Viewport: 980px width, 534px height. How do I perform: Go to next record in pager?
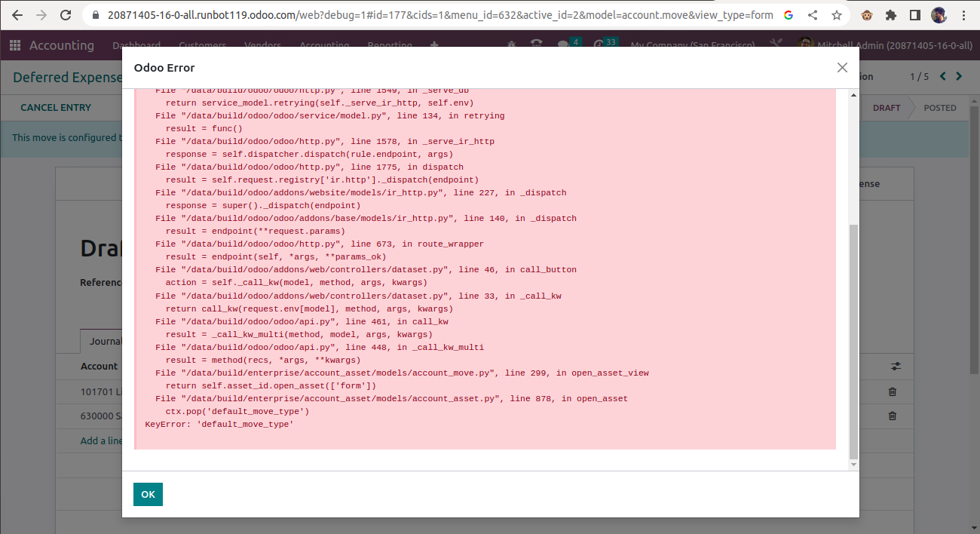[x=959, y=76]
